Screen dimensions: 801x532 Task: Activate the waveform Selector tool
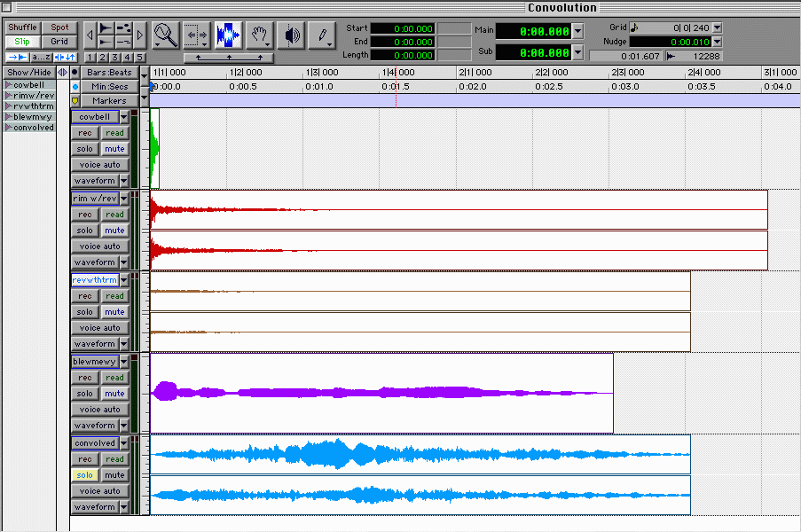point(228,35)
